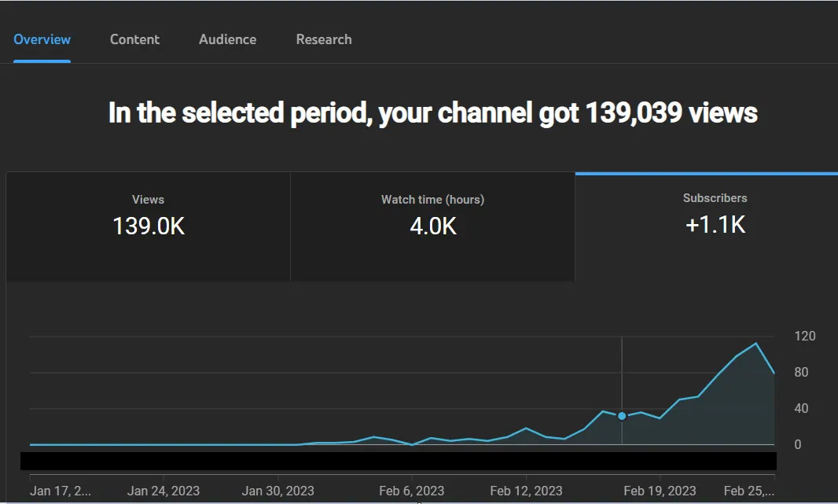Click the Feb 12, 2023 axis label
This screenshot has width=838, height=504.
(527, 491)
